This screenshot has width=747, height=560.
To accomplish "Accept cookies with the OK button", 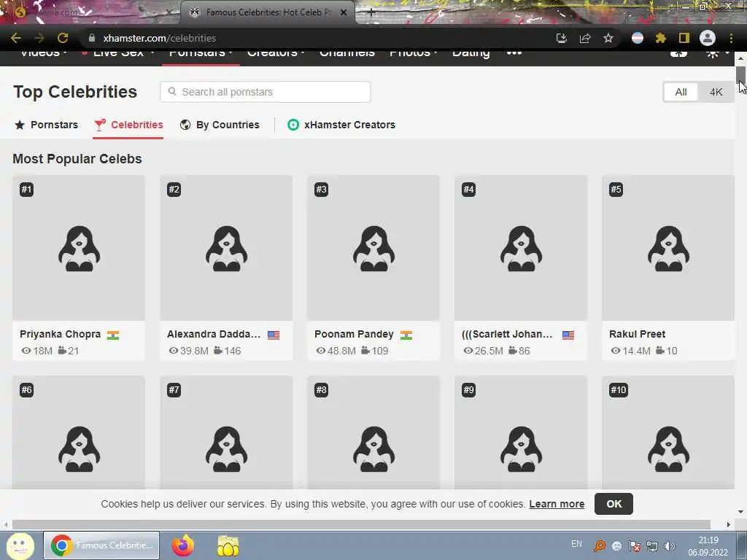I will coord(614,504).
